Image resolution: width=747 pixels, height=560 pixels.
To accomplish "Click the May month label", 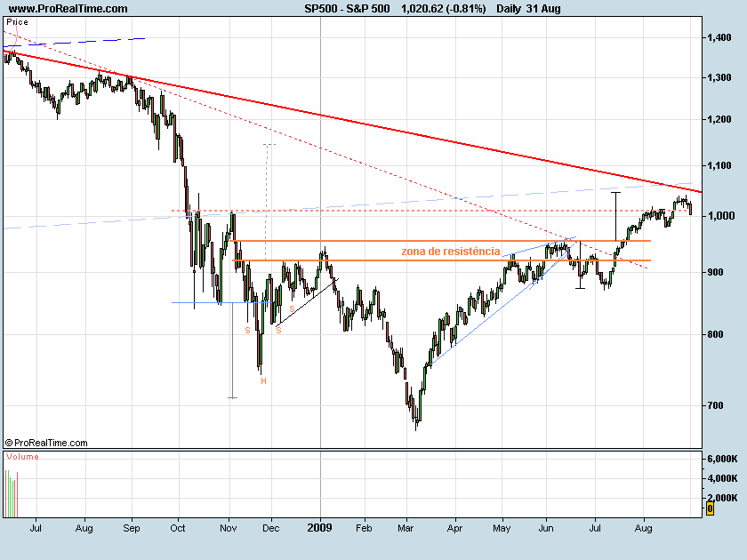I will pos(502,528).
